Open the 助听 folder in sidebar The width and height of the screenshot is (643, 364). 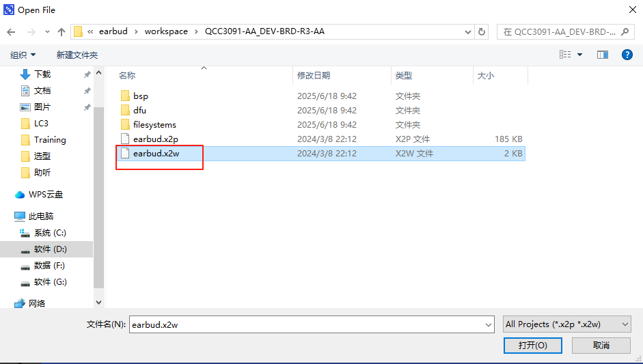(42, 173)
